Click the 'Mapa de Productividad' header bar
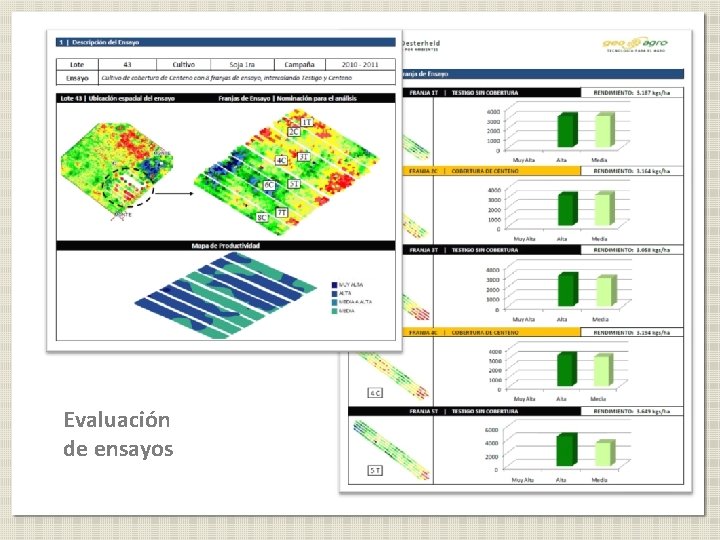Screen dimensions: 720x540 225,246
